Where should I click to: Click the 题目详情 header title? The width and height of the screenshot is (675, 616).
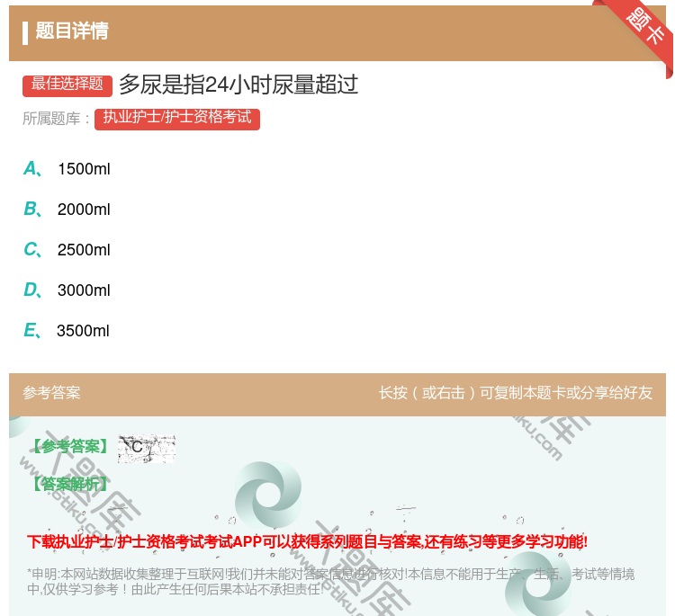72,31
